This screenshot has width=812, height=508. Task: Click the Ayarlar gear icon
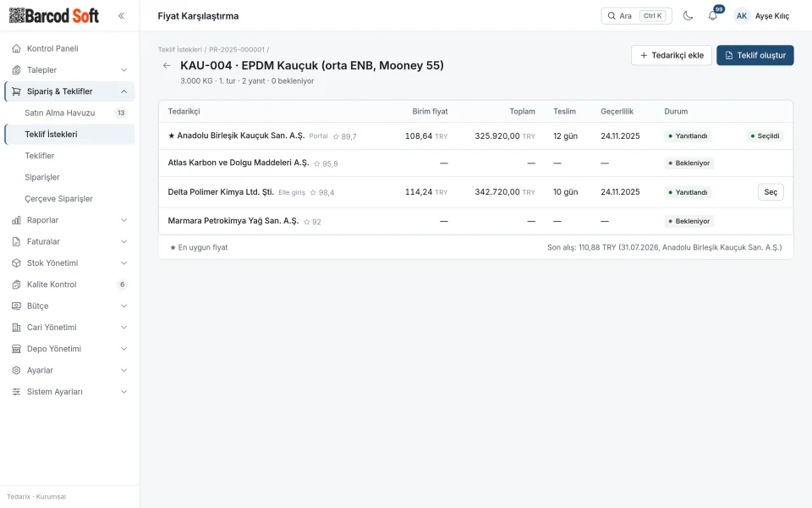coord(17,370)
